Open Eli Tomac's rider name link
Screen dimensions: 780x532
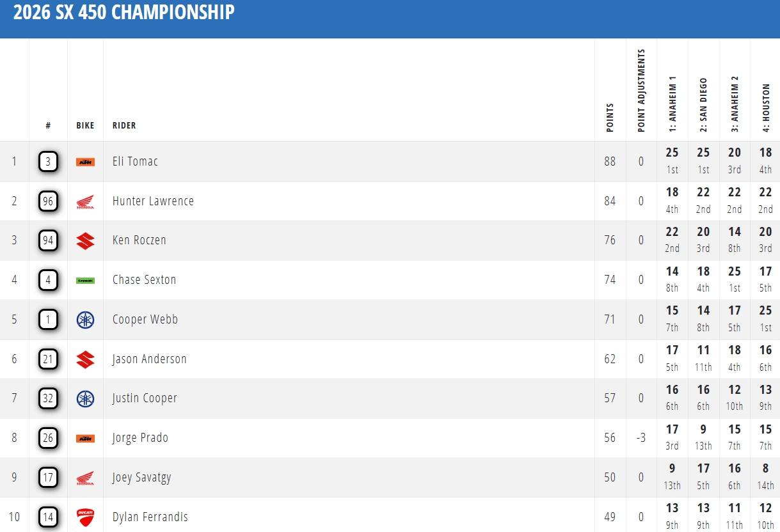click(135, 161)
